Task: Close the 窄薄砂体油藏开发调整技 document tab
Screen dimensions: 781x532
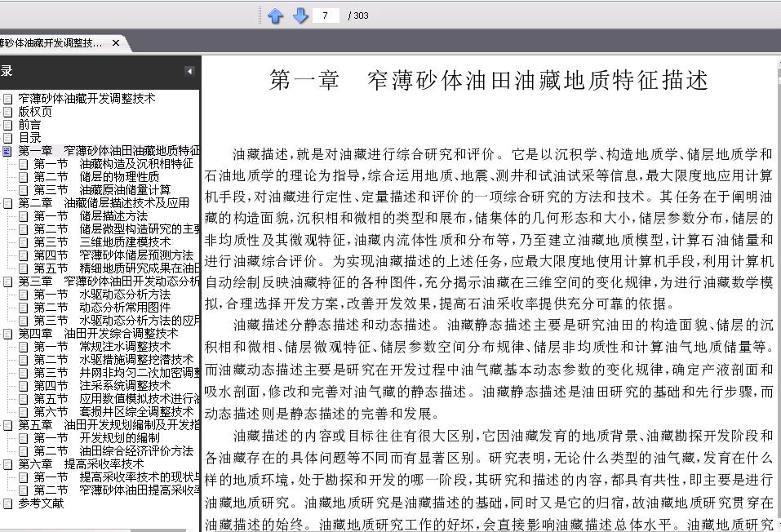Action: [x=116, y=43]
